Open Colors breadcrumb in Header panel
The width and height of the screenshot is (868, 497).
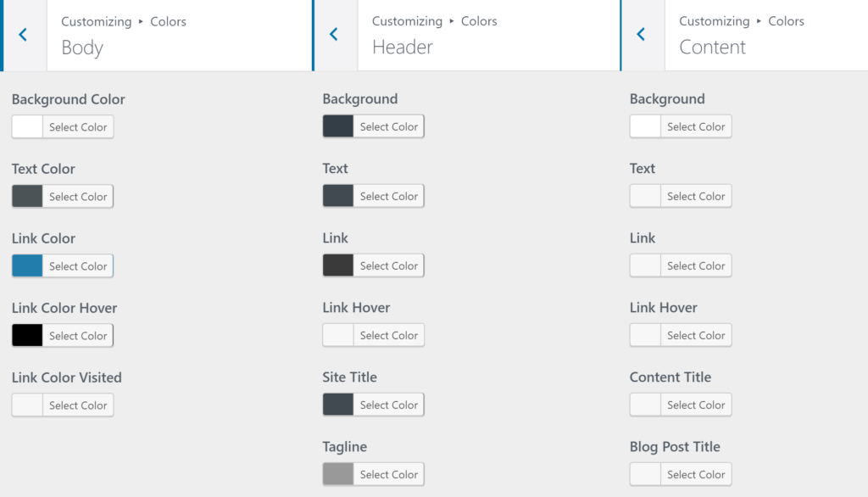[x=479, y=21]
